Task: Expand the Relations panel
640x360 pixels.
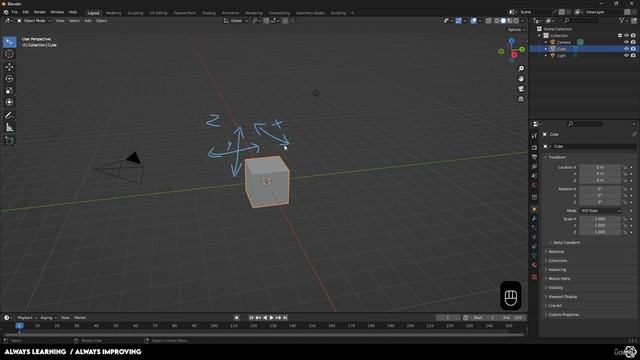Action: pyautogui.click(x=556, y=251)
